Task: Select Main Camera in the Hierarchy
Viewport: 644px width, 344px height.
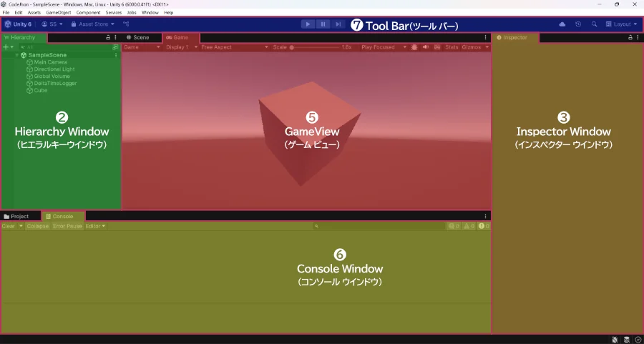Action: point(50,62)
